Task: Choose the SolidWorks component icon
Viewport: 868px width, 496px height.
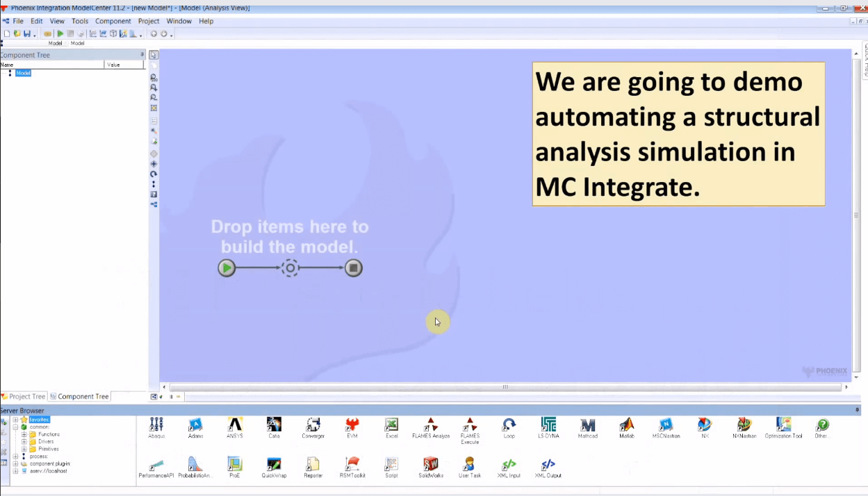Action: [431, 463]
